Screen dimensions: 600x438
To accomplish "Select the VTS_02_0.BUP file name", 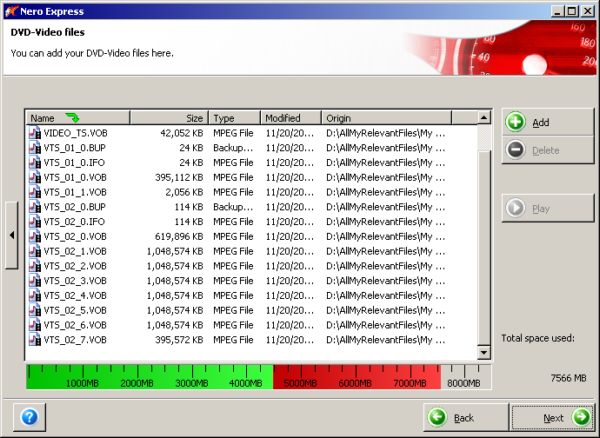I will point(74,207).
